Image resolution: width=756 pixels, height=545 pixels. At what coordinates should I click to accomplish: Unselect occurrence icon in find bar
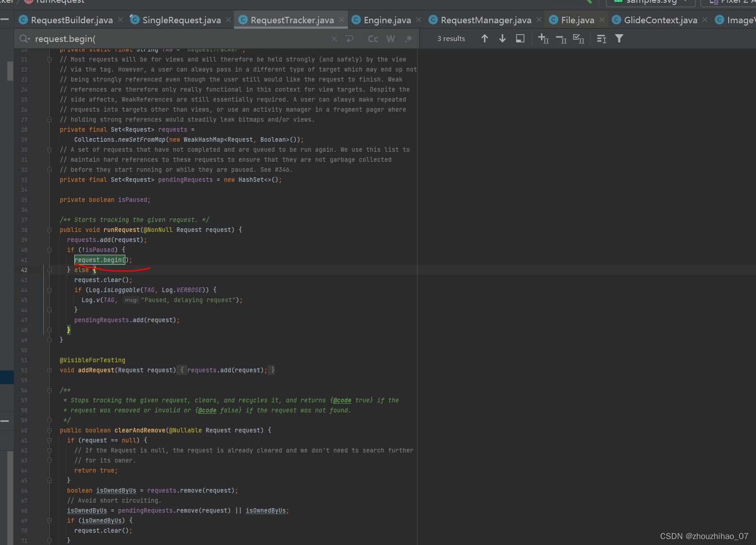(x=561, y=39)
